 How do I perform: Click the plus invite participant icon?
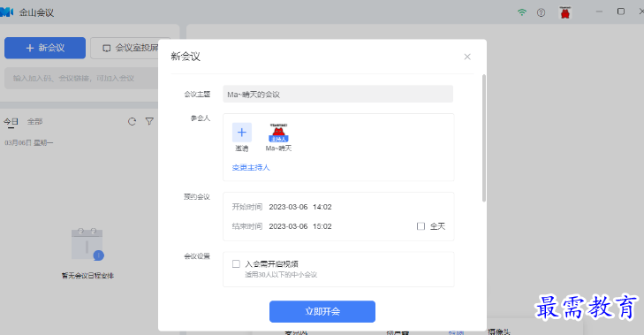pyautogui.click(x=242, y=133)
